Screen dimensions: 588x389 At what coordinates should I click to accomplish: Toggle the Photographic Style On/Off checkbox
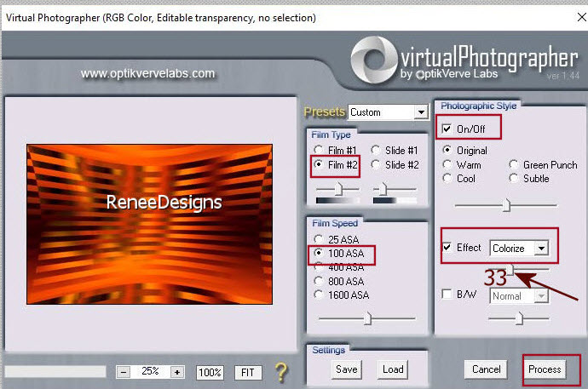[x=447, y=129]
